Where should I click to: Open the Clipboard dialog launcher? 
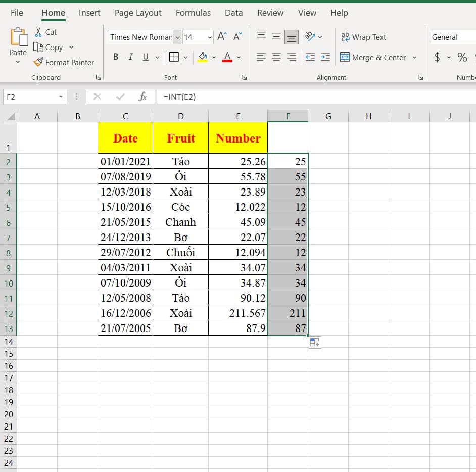tap(99, 77)
